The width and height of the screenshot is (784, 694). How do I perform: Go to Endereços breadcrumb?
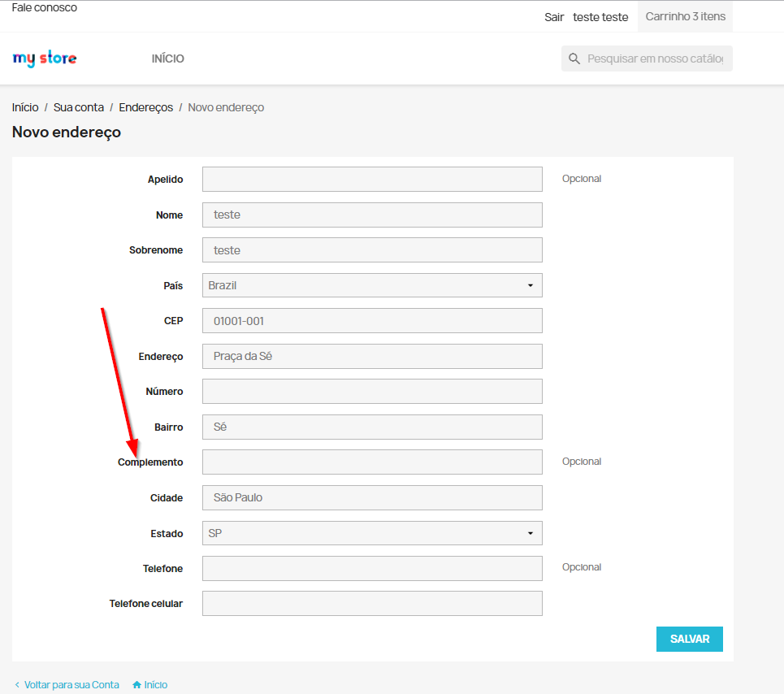point(146,107)
